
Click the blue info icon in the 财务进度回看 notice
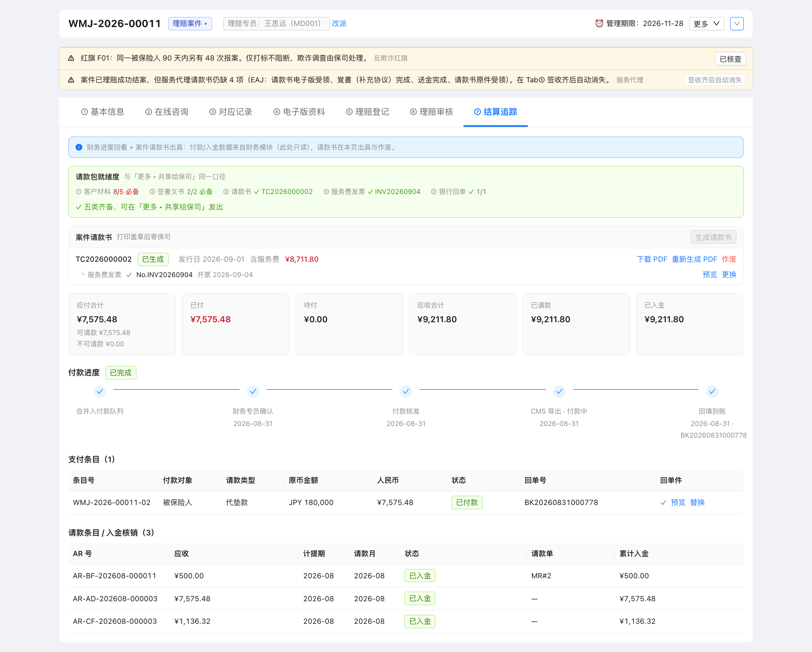79,147
